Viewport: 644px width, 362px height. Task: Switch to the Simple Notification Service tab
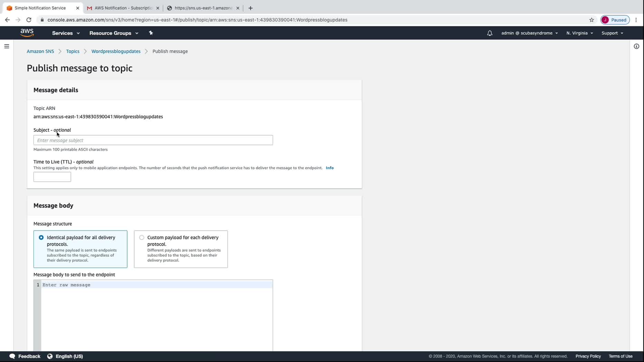point(43,8)
